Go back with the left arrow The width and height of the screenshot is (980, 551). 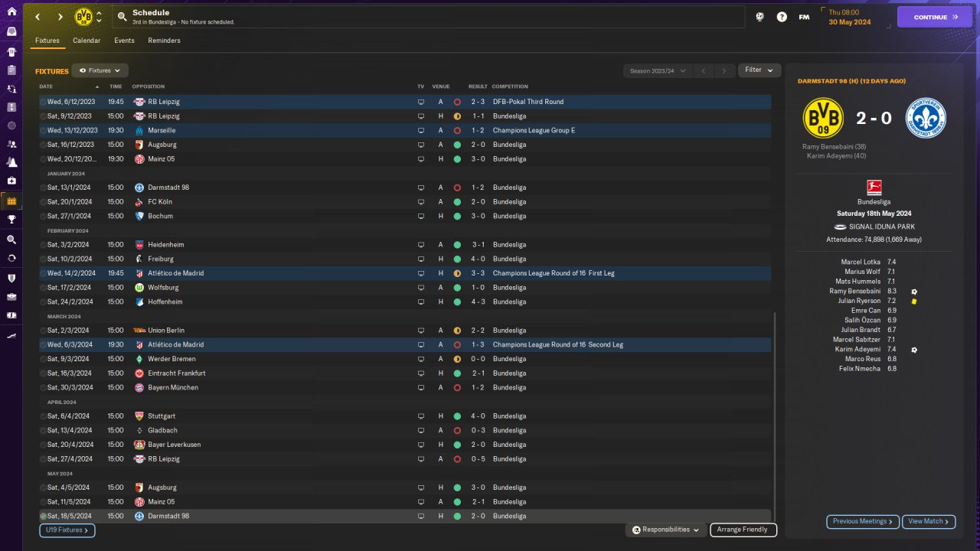37,17
